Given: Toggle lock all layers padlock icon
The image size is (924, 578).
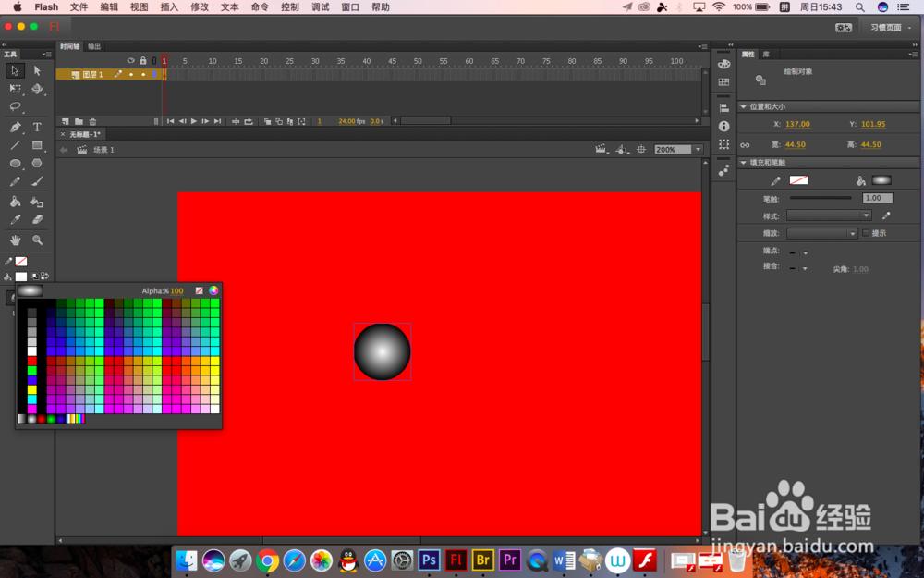Looking at the screenshot, I should [142, 61].
